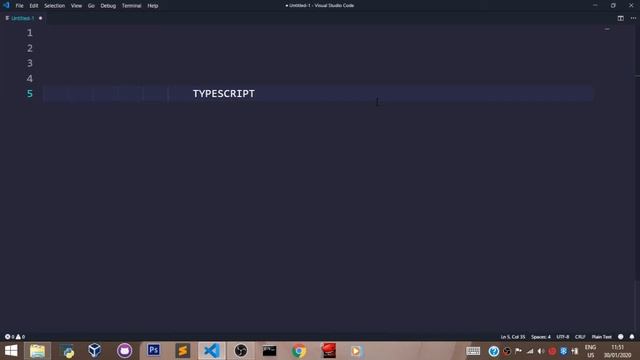Open the terminal window taskbar icon
The width and height of the screenshot is (640, 360).
(x=269, y=351)
